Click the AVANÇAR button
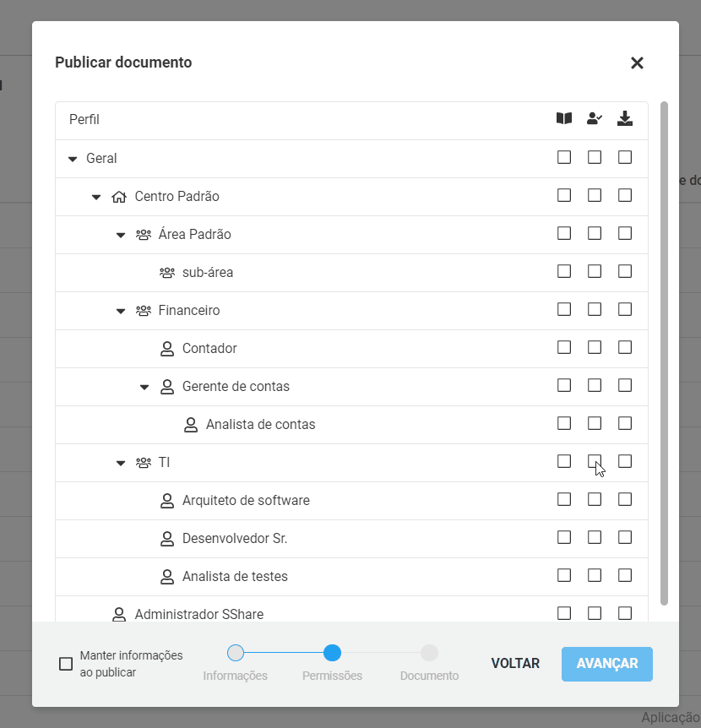This screenshot has width=701, height=728. click(x=607, y=664)
